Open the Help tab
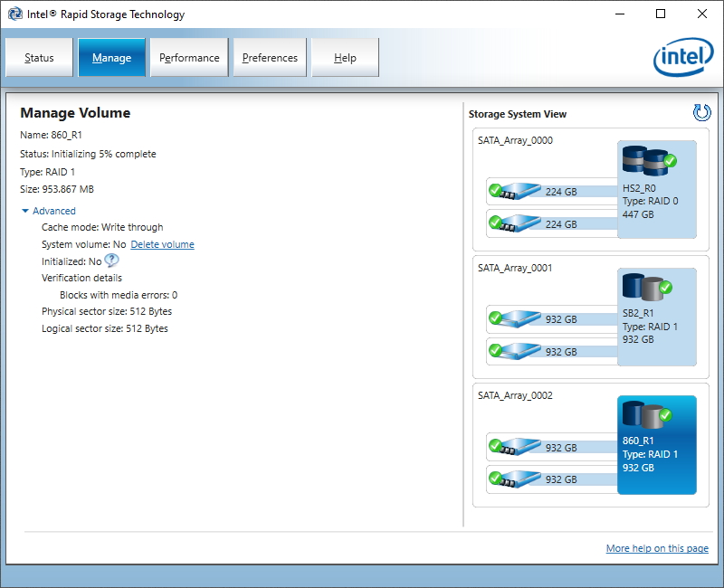The height and width of the screenshot is (588, 724). pyautogui.click(x=346, y=58)
